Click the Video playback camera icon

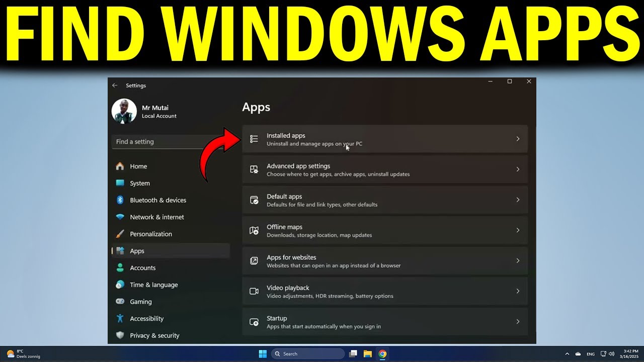coord(254,291)
